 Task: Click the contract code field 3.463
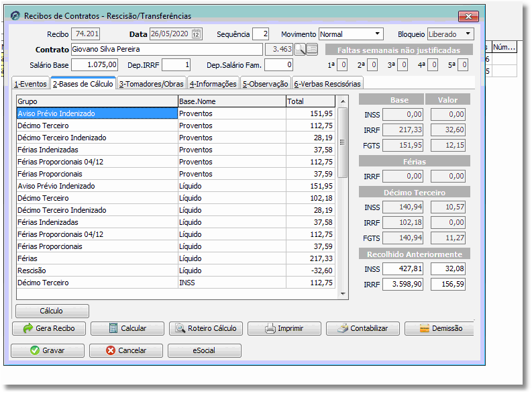pyautogui.click(x=279, y=50)
